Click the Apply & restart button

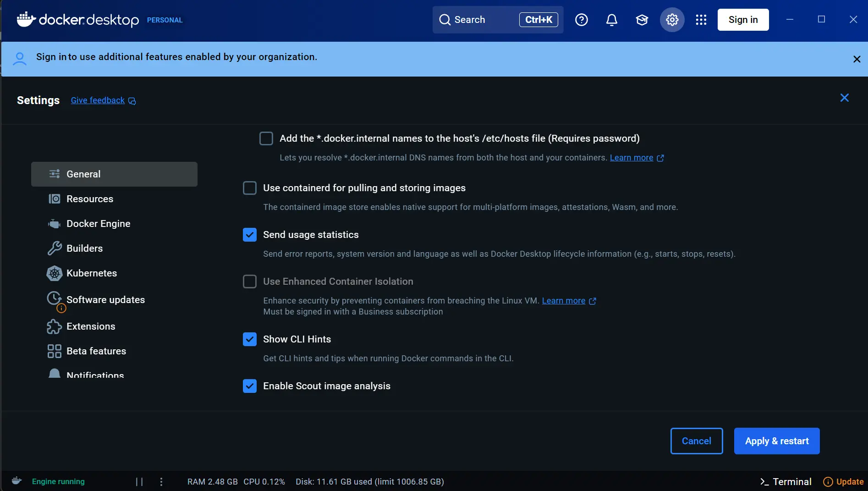pyautogui.click(x=777, y=441)
